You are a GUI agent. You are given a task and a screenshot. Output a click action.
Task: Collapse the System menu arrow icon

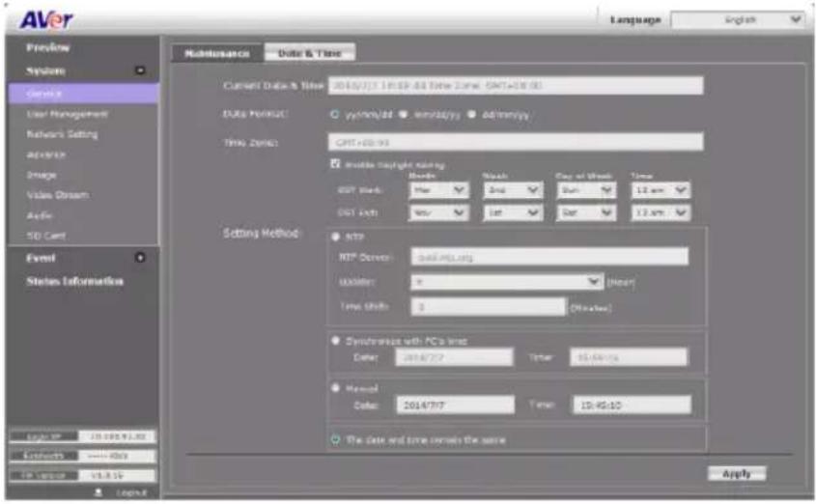(x=140, y=70)
